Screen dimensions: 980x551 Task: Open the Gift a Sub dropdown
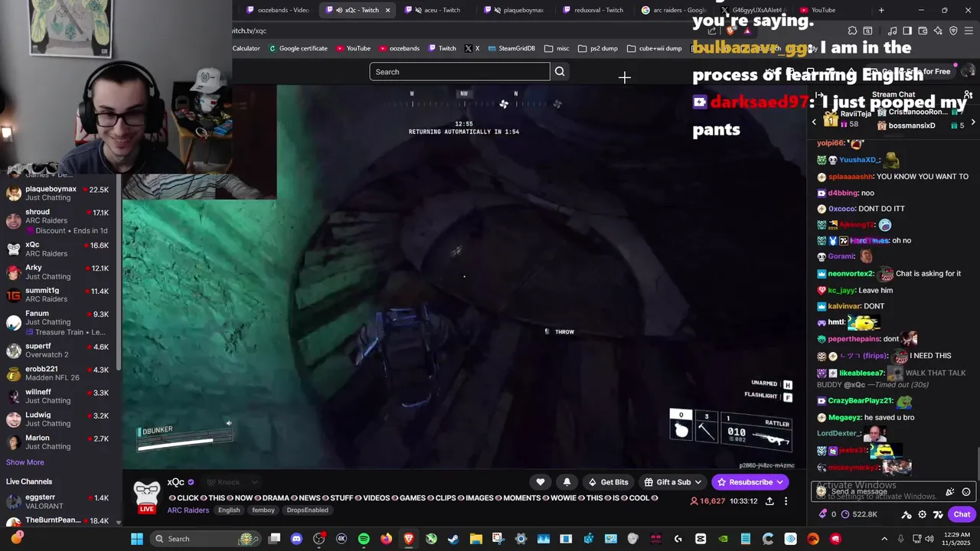[x=672, y=482]
